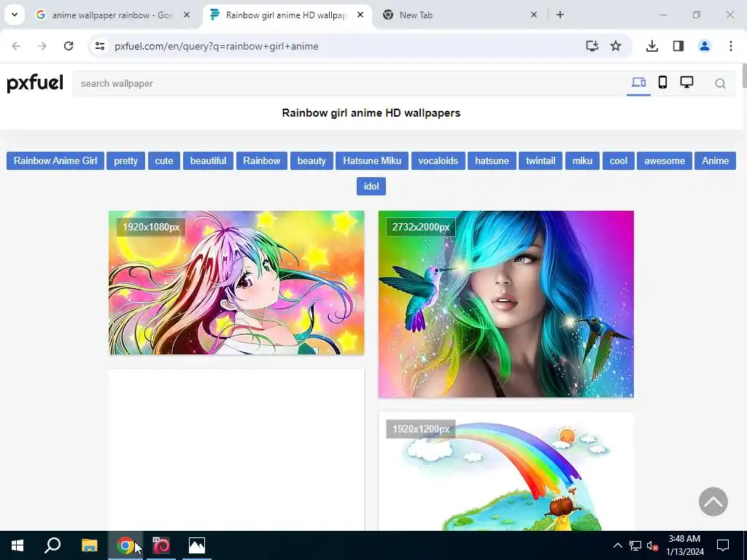Open File Explorer from taskbar
This screenshot has height=560, width=747.
[89, 545]
